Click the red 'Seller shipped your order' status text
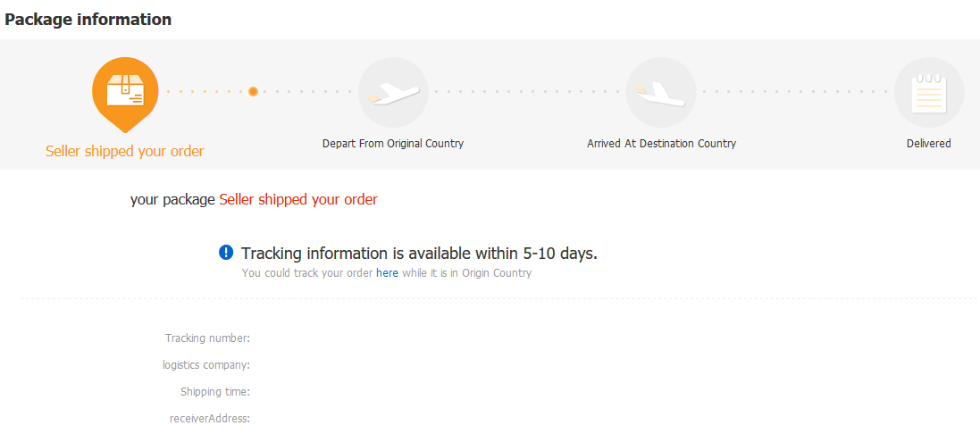The image size is (980, 442). [x=298, y=200]
